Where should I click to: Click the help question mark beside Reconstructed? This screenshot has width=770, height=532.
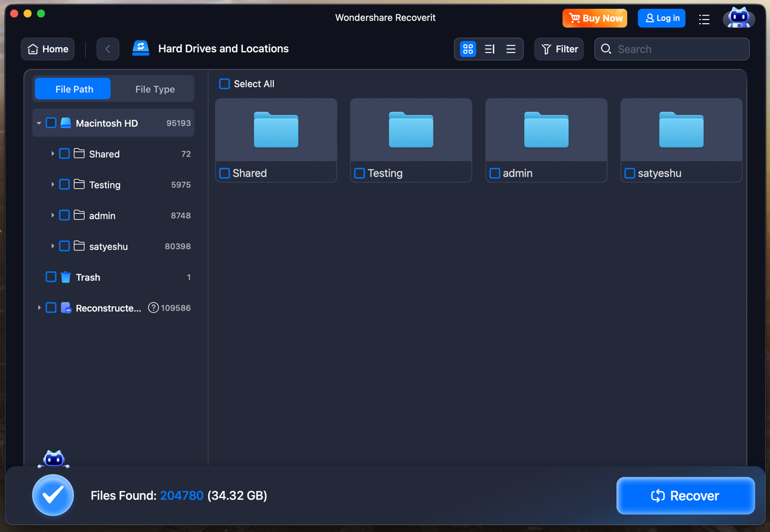pyautogui.click(x=153, y=308)
